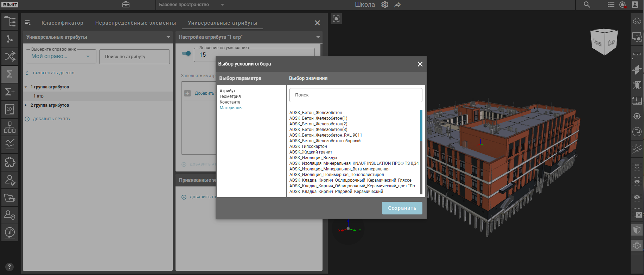Show elements using the eye icon
644x275 pixels.
pyautogui.click(x=637, y=182)
